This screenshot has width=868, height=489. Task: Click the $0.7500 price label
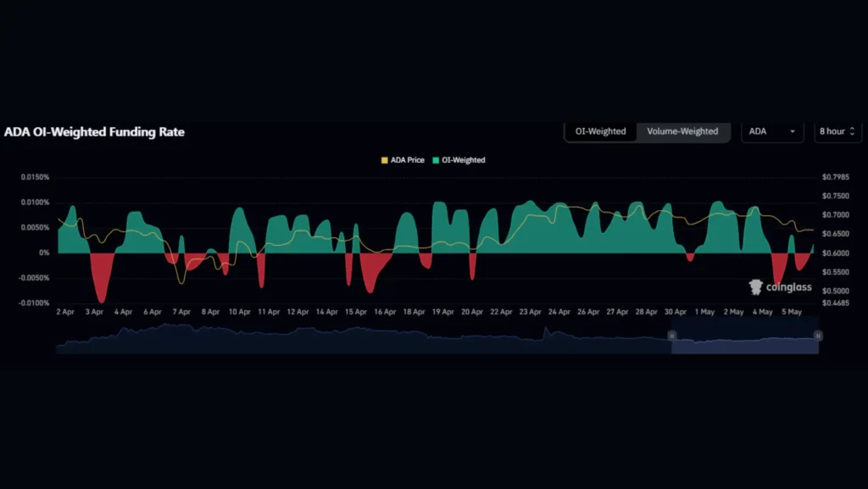tap(835, 196)
